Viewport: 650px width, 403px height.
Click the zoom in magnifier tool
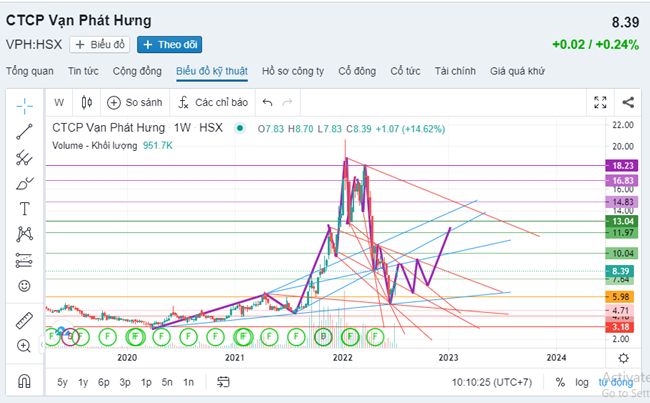pyautogui.click(x=24, y=346)
